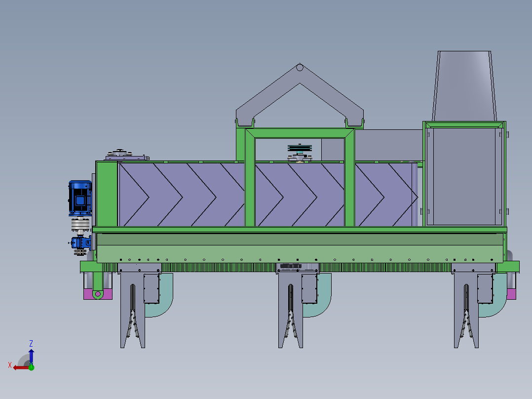Viewport: 532px width, 399px height.
Task: Select the left grey discharge chute leg
Action: [133, 310]
